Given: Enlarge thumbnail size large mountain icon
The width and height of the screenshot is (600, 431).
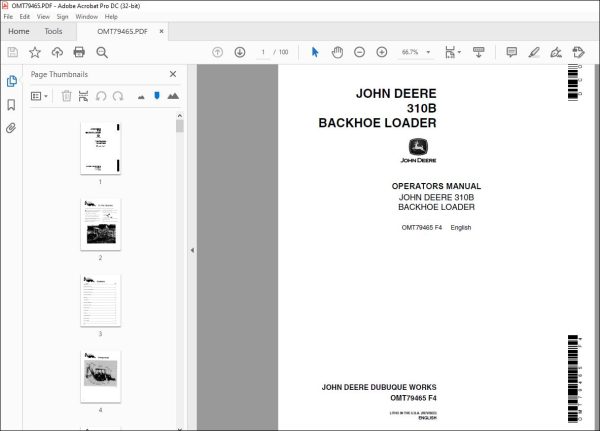Looking at the screenshot, I should coord(173,96).
